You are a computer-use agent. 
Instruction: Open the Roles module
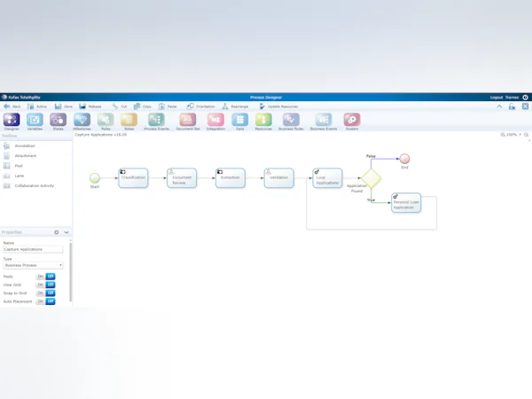pos(106,120)
